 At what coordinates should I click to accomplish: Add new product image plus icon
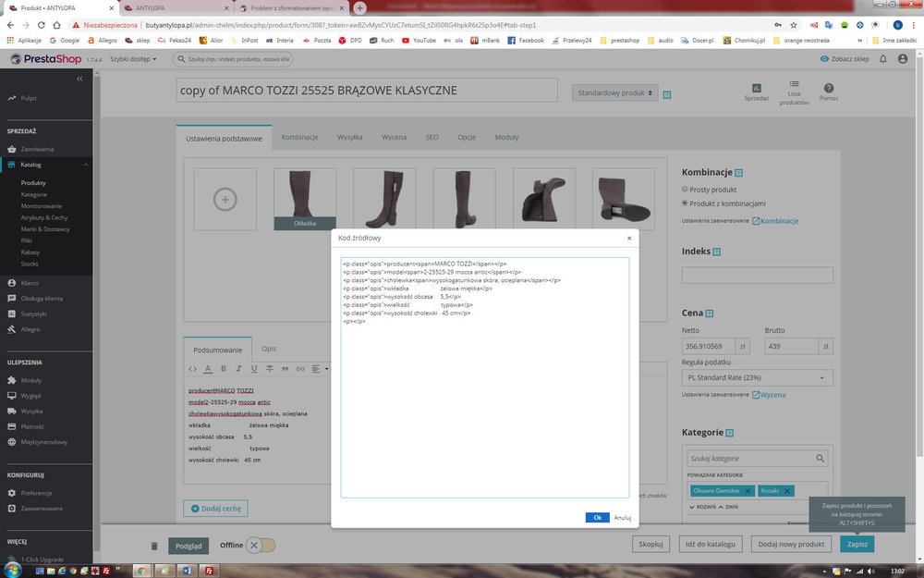[225, 200]
